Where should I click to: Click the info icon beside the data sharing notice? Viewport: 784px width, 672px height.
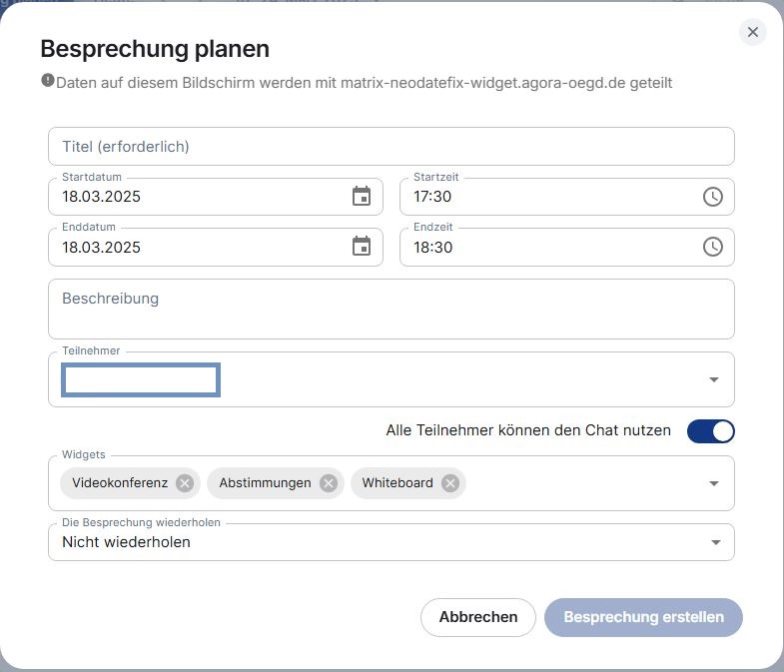tap(48, 80)
